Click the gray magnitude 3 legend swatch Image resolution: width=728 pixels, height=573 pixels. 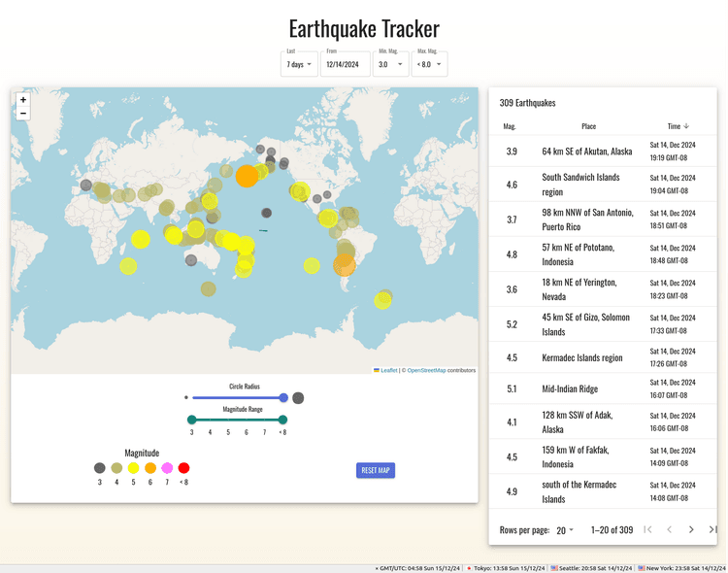(99, 468)
